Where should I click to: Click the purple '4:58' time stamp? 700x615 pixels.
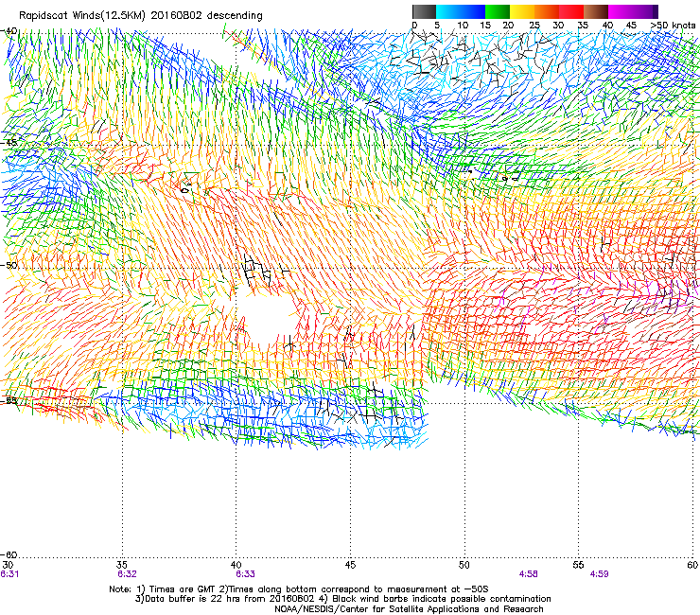pyautogui.click(x=529, y=574)
